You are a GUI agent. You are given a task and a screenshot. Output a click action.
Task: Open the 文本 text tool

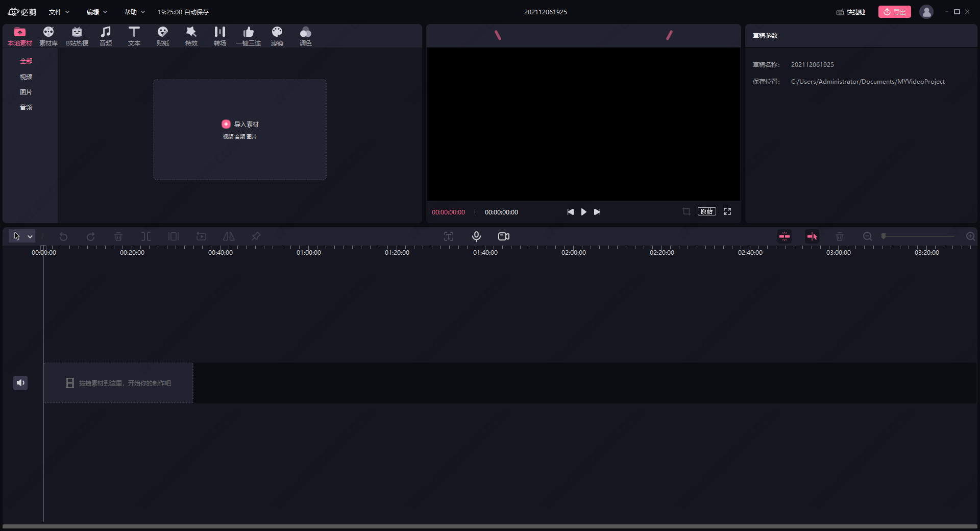pyautogui.click(x=134, y=36)
